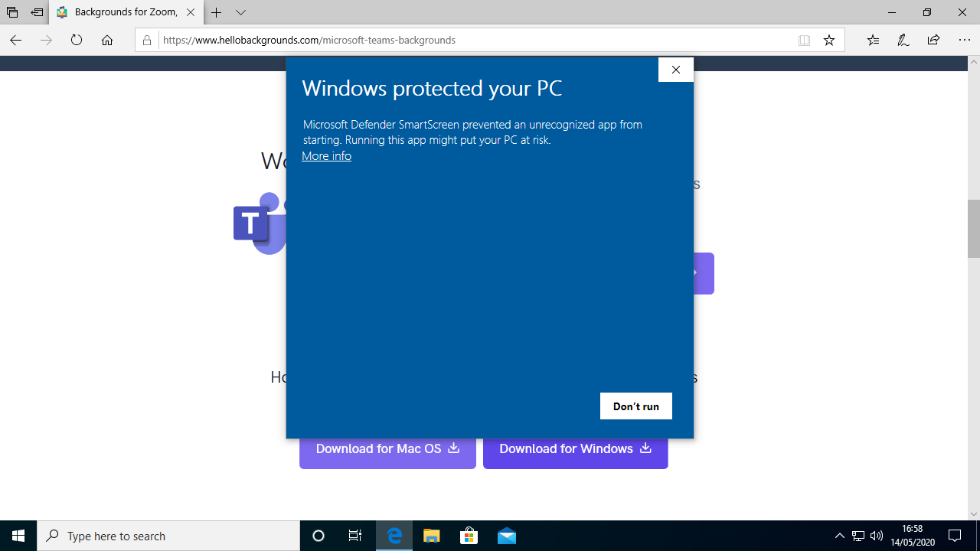
Task: Open a new tab
Action: pos(217,12)
